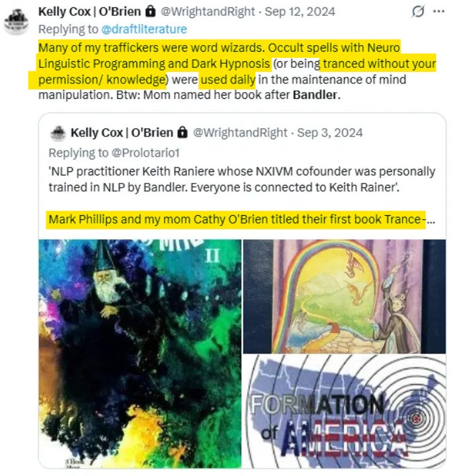
Task: Click the lock icon in quoted tweet
Action: point(182,133)
